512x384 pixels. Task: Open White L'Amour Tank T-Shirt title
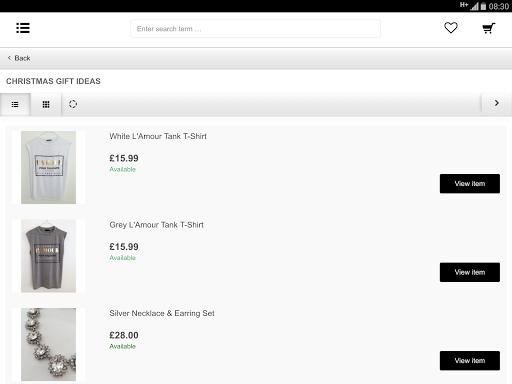[x=158, y=136]
